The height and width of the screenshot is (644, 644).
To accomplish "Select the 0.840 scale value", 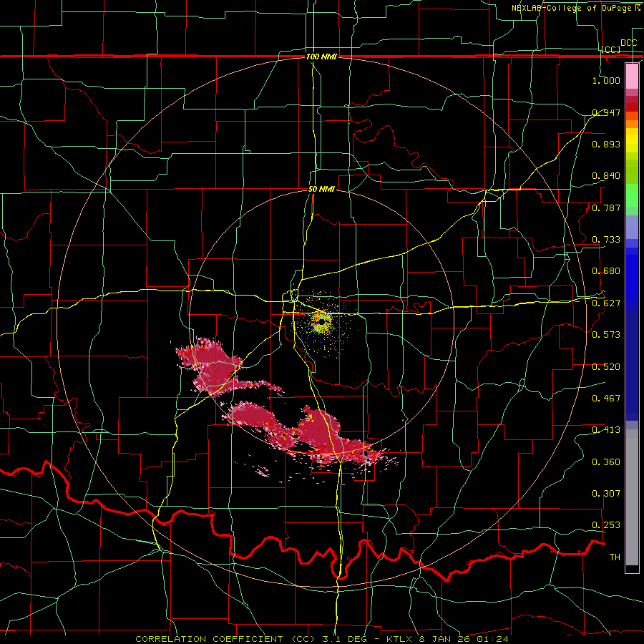I will point(606,176).
